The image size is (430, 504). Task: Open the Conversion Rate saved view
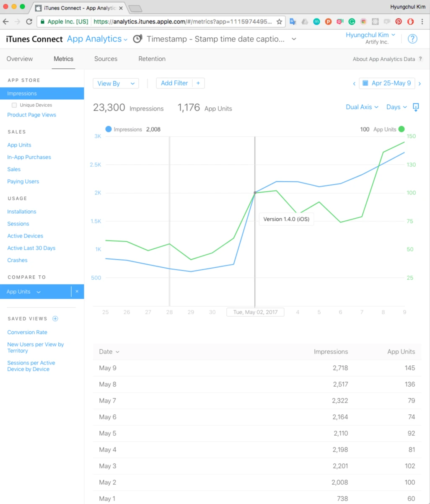point(27,332)
